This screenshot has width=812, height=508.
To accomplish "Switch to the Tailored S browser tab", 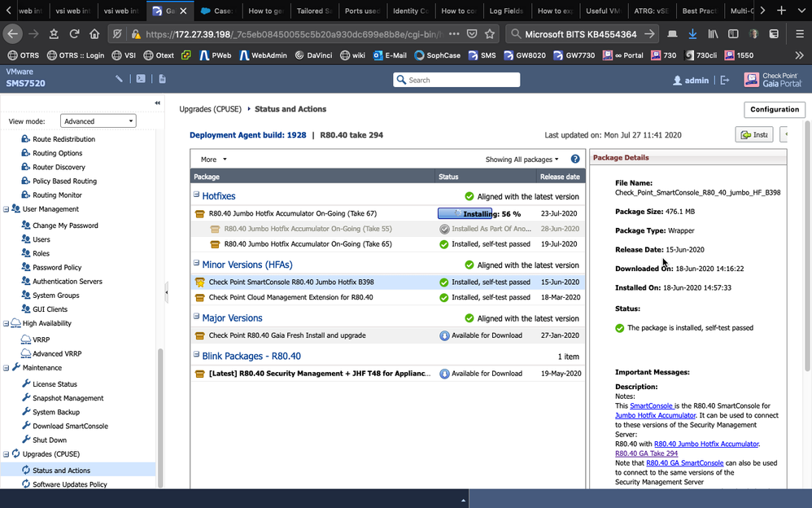I will click(313, 11).
